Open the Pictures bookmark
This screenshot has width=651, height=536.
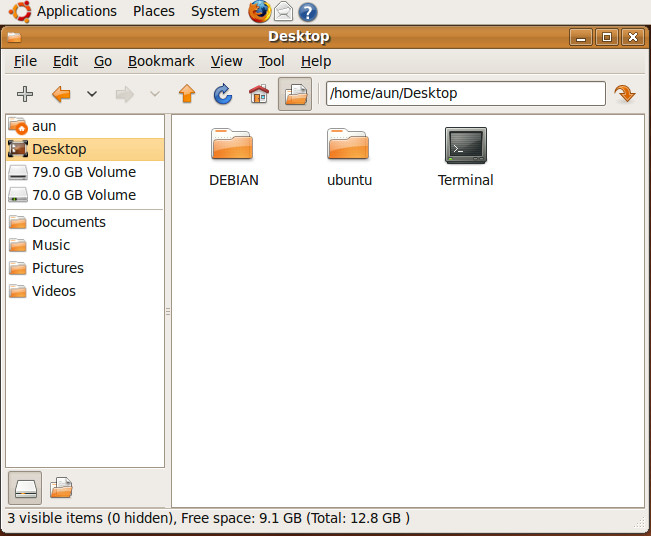(85, 268)
